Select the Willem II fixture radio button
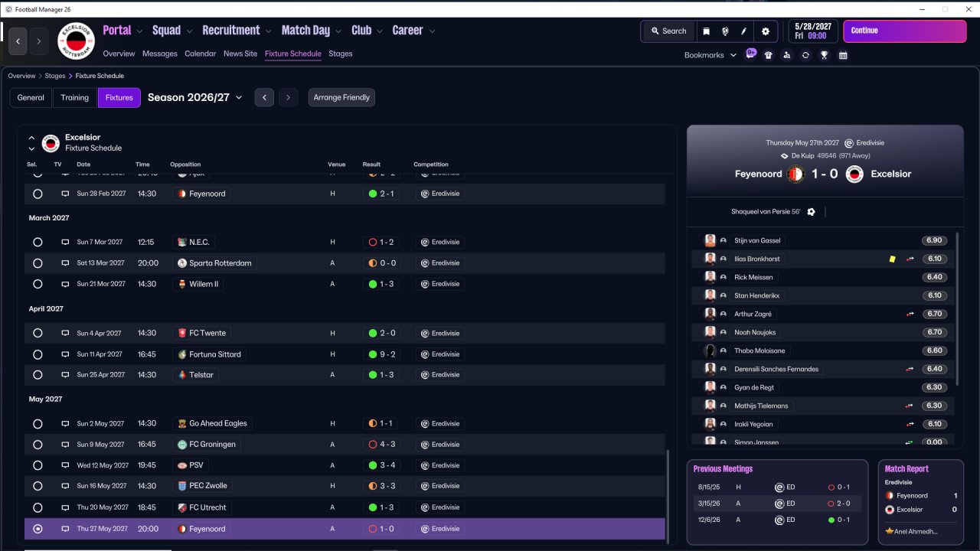The height and width of the screenshot is (551, 980). [38, 284]
